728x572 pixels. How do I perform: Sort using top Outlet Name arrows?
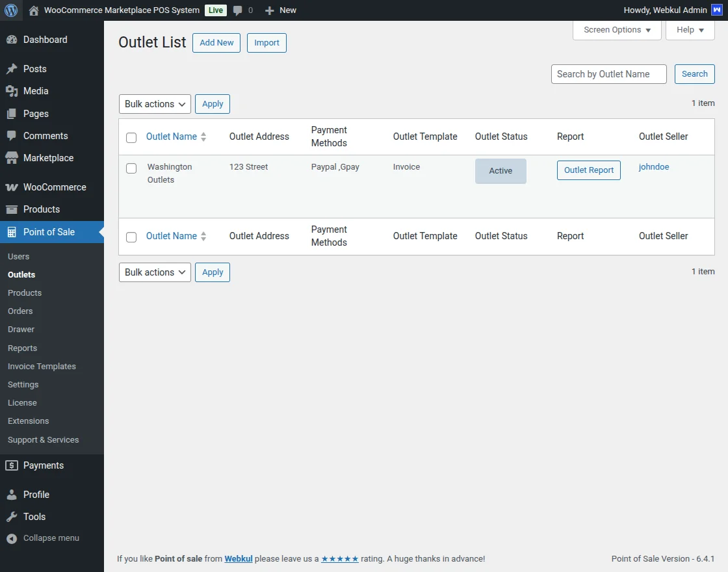[203, 136]
